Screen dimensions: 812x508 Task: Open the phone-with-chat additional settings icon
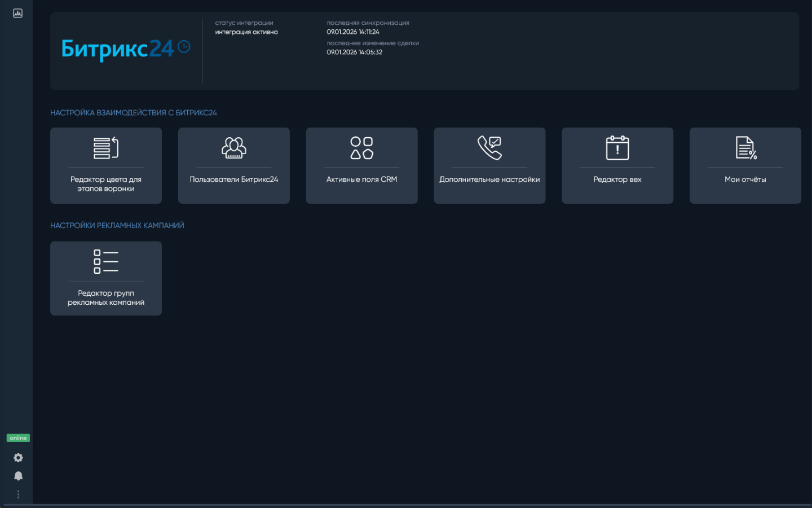coord(489,148)
